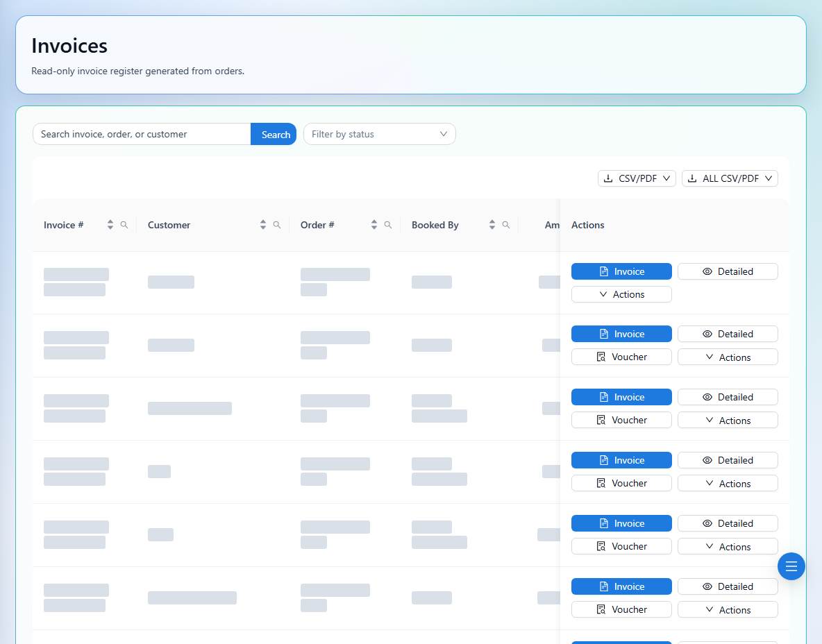Screen dimensions: 822x644
Task: View Detailed in the sixth row
Action: [728, 586]
